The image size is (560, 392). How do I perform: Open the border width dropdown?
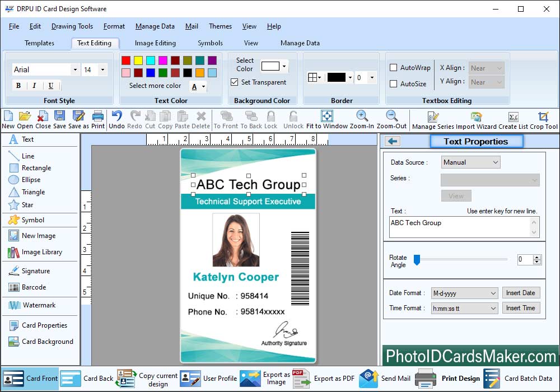point(372,77)
